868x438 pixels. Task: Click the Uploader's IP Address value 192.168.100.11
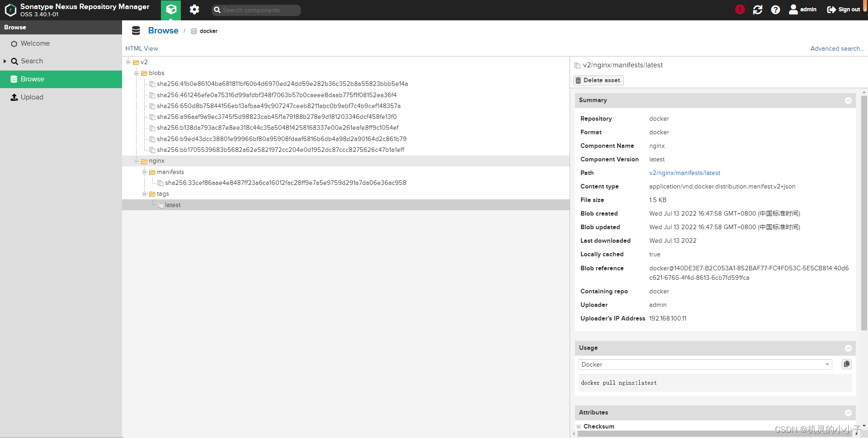(668, 319)
